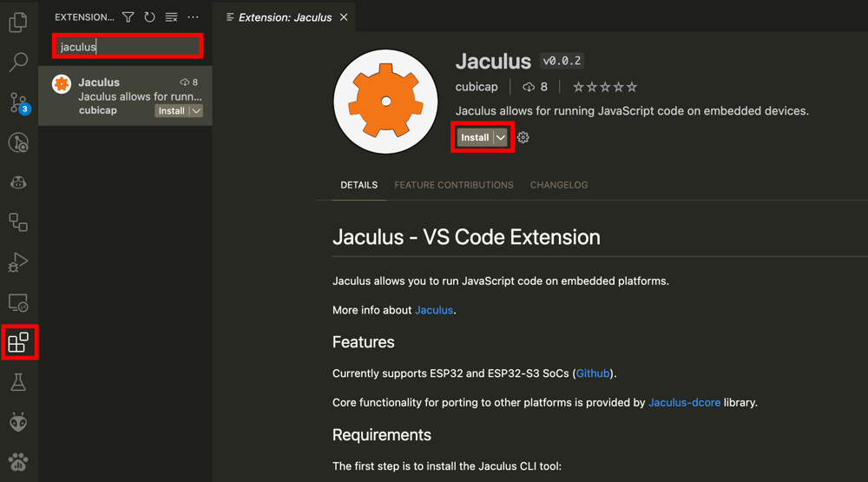Open the Explorer view in activity bar

coord(18,23)
